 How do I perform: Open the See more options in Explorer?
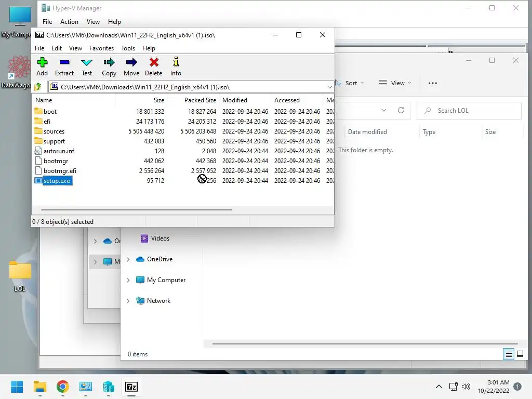point(433,83)
